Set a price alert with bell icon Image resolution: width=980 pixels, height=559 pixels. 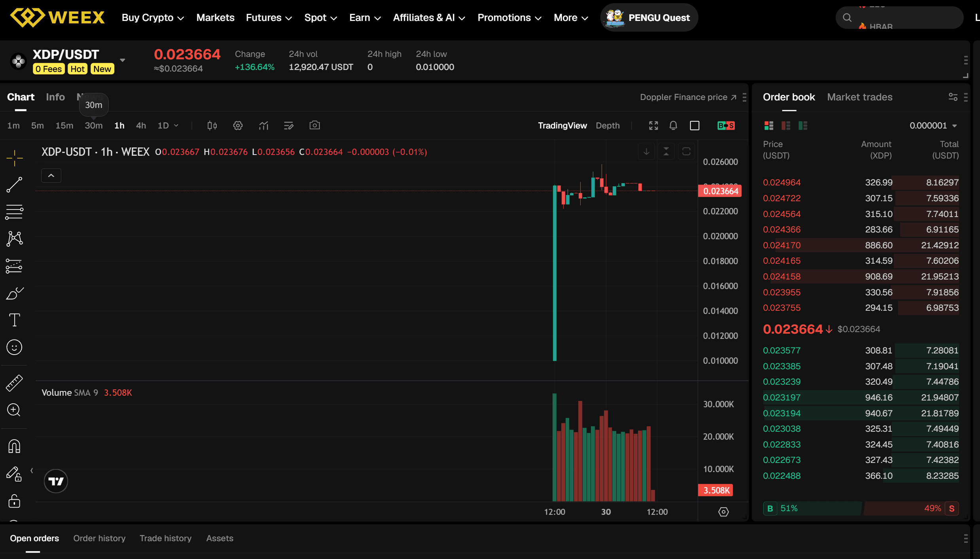point(674,126)
